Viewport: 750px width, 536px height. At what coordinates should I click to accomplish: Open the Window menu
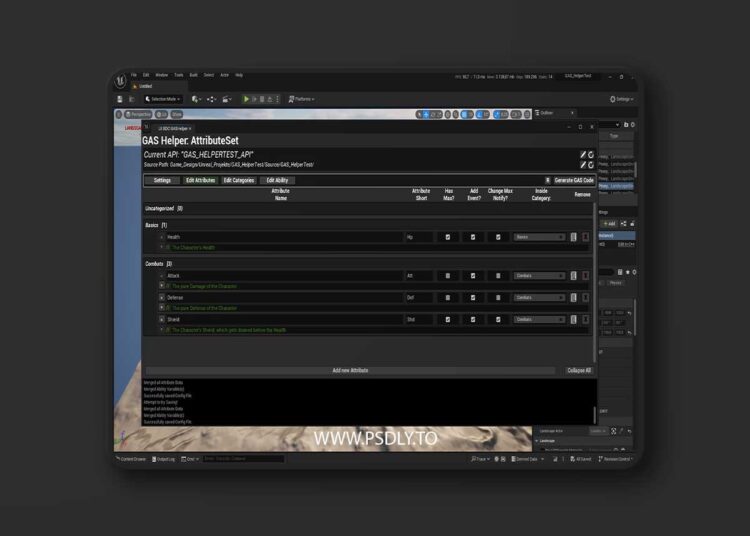tap(161, 75)
